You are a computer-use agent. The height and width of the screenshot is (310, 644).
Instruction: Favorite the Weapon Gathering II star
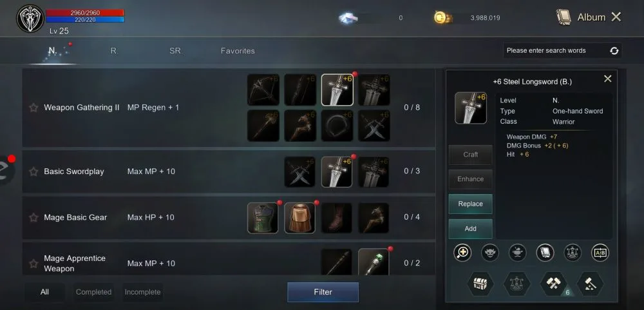[33, 108]
